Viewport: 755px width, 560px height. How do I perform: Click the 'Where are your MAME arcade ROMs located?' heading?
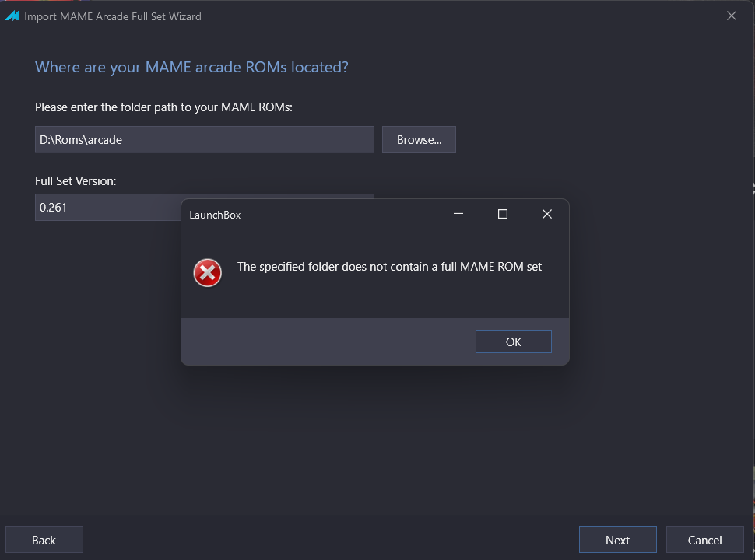[191, 67]
